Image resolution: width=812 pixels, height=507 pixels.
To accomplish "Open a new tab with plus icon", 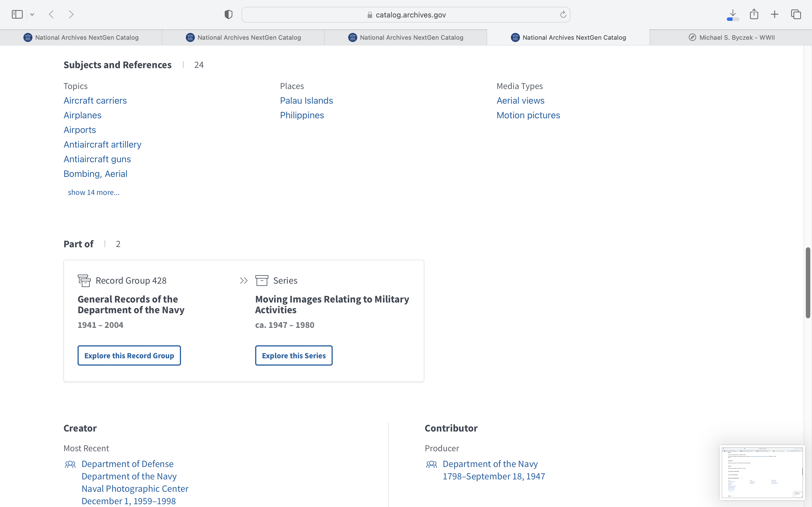I will [775, 14].
